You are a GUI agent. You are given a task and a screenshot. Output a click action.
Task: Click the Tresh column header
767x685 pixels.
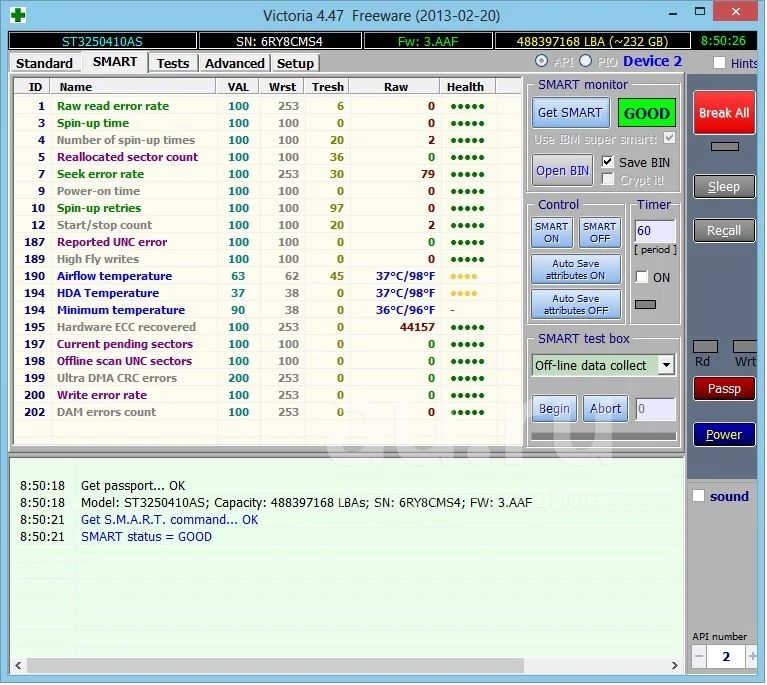327,87
